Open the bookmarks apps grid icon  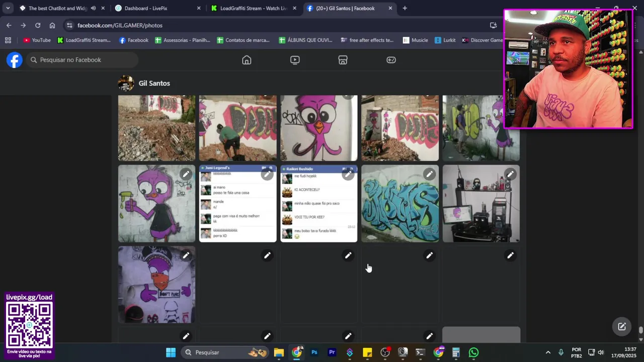click(x=8, y=40)
